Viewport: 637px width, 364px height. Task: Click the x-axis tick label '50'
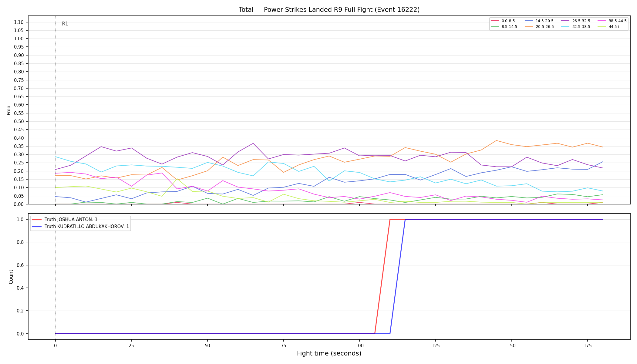pos(207,345)
